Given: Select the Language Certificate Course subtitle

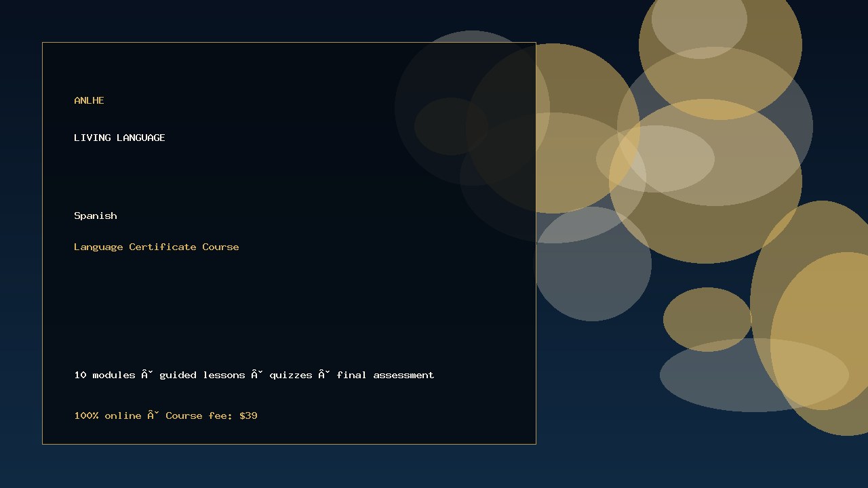Looking at the screenshot, I should coord(157,247).
